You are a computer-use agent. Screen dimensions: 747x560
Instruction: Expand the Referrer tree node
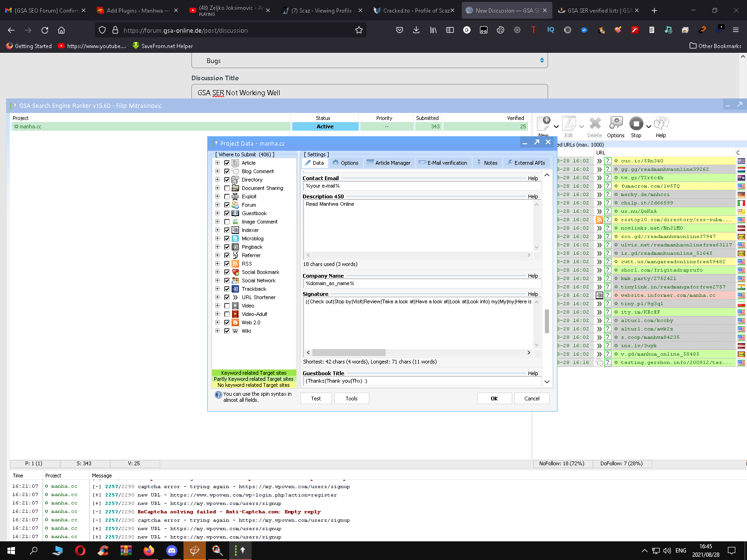(x=217, y=255)
